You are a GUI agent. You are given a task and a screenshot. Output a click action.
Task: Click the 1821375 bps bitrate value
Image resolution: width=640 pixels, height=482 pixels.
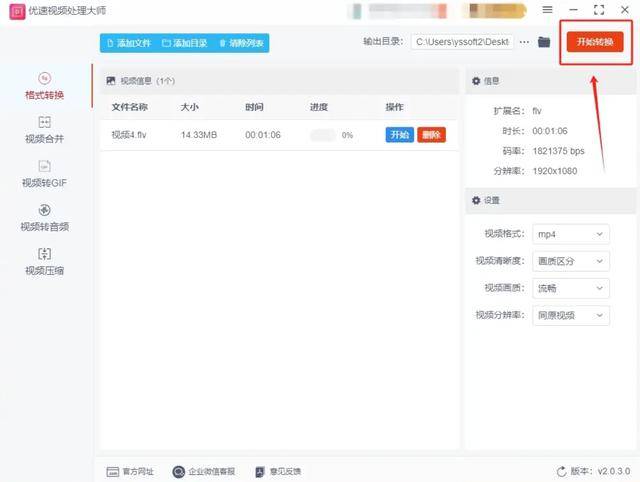coord(558,151)
